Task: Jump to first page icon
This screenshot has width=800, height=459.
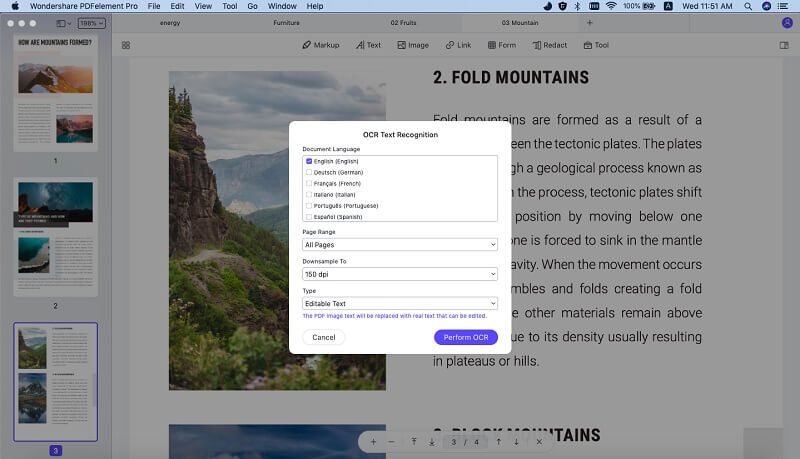Action: pyautogui.click(x=414, y=442)
